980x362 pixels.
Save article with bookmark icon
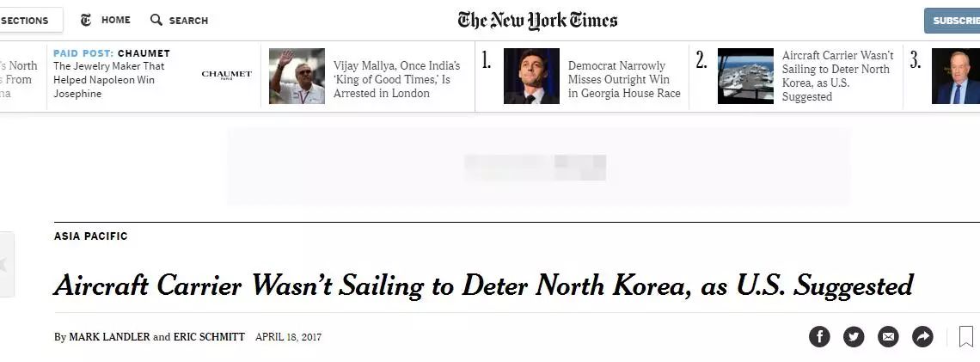965,336
